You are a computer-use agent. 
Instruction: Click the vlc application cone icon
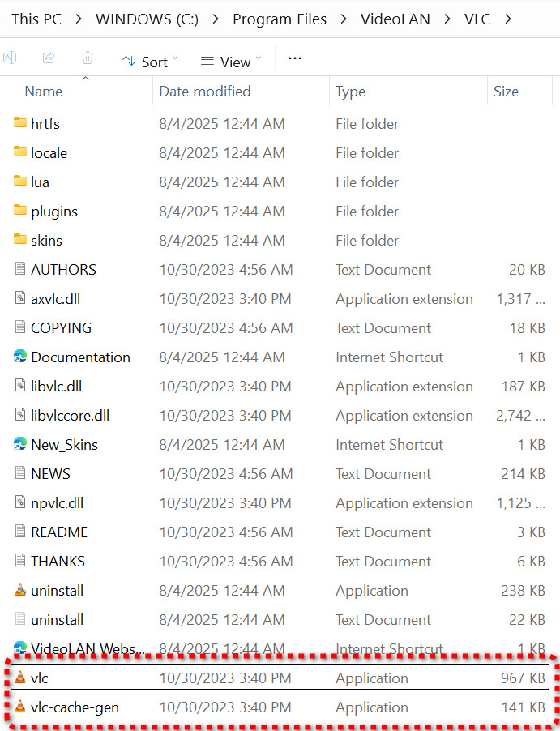(20, 678)
